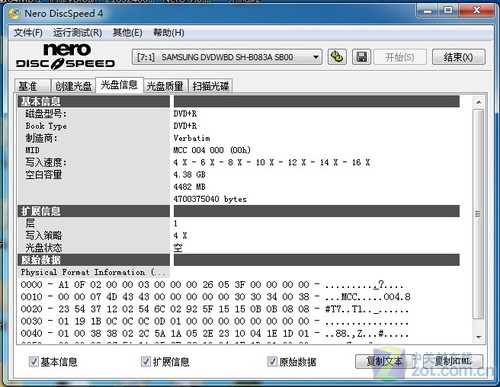Click the hex data row 0030
The image size is (500, 387).
[x=214, y=321]
